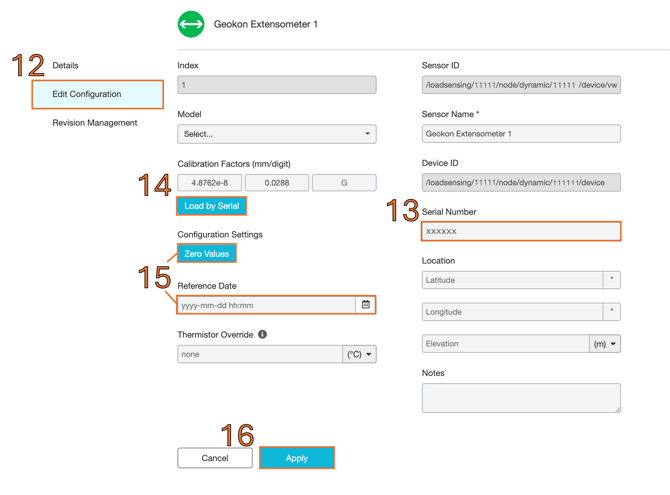
Task: Click the green Geokon Extensometer icon
Action: tap(191, 24)
